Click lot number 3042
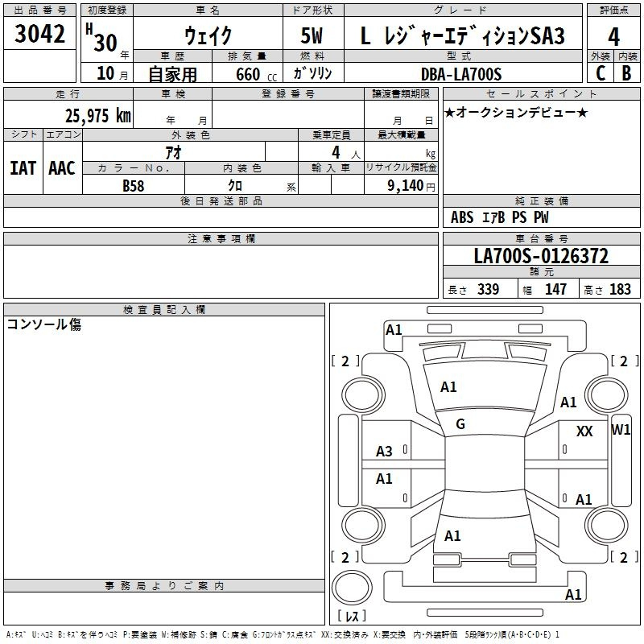Image resolution: width=644 pixels, height=644 pixels. (39, 34)
